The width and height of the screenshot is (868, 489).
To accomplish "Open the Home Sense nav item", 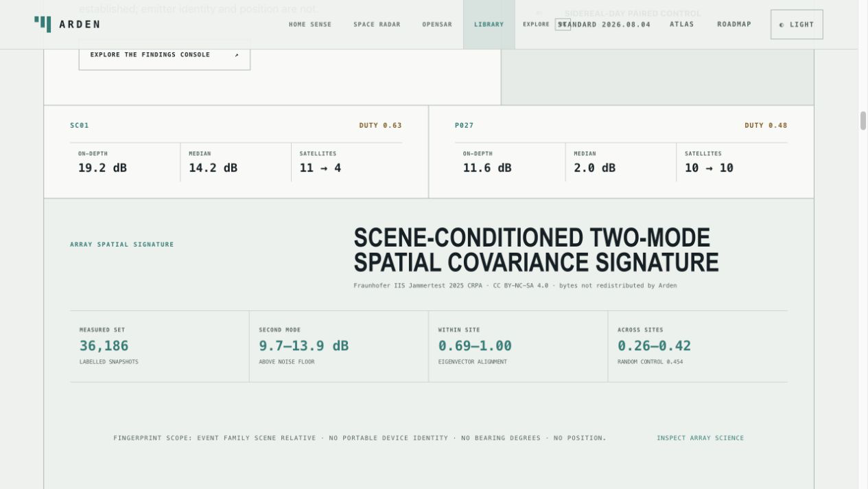I will (x=310, y=25).
